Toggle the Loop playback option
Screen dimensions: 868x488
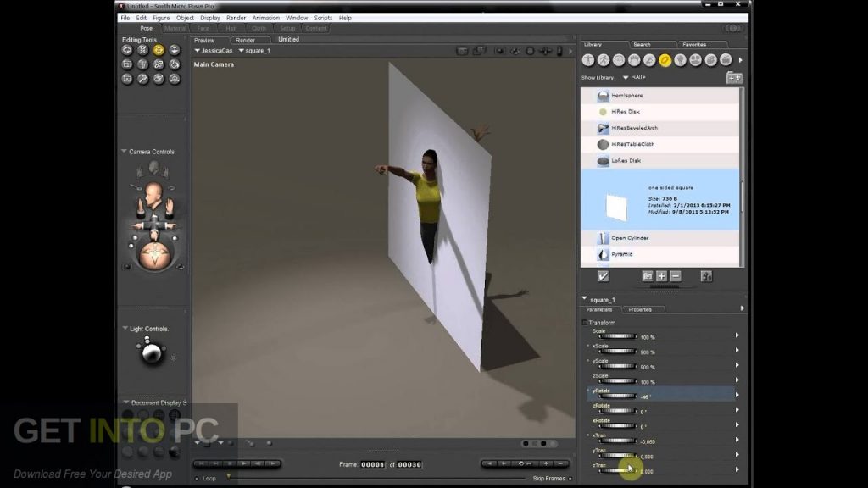pyautogui.click(x=197, y=479)
